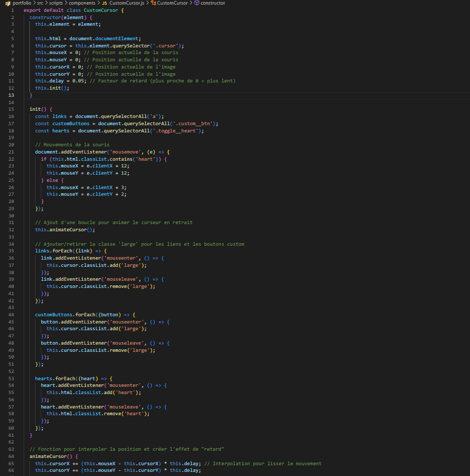Open the chevron after CustomCursor.js
The height and width of the screenshot is (476, 470).
(x=148, y=3)
